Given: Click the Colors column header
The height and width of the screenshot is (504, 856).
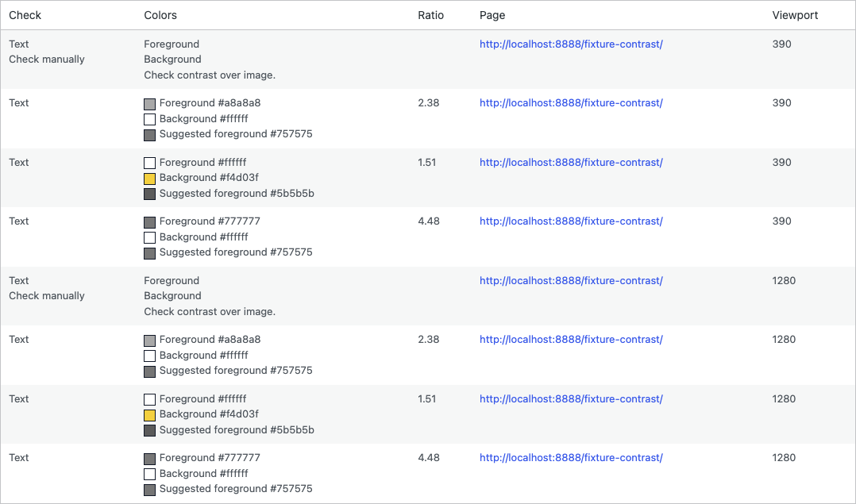Looking at the screenshot, I should tap(160, 15).
